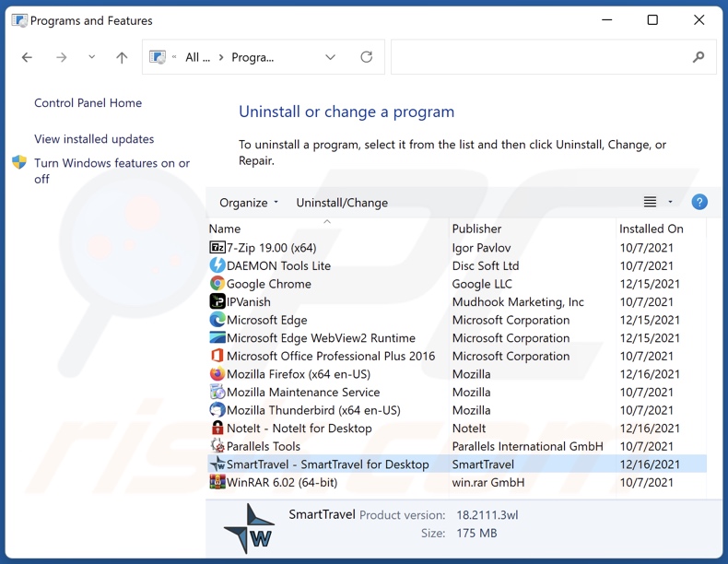Click product version 18.2111.3wl
Viewport: 728px width, 564px height.
coord(487,515)
